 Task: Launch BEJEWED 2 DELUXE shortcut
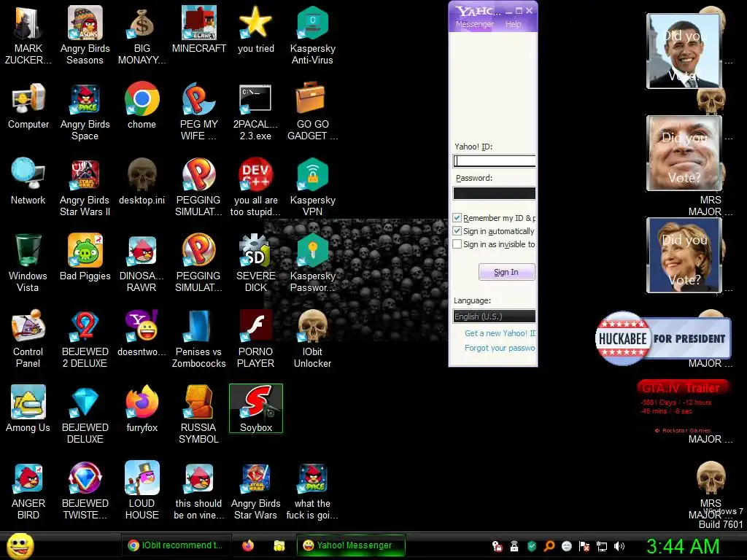coord(85,338)
